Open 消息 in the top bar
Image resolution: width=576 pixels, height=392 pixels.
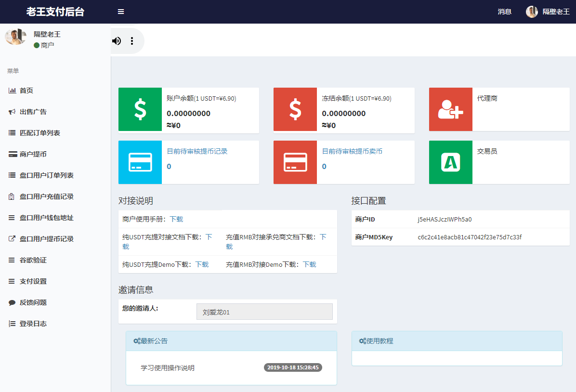pos(504,12)
